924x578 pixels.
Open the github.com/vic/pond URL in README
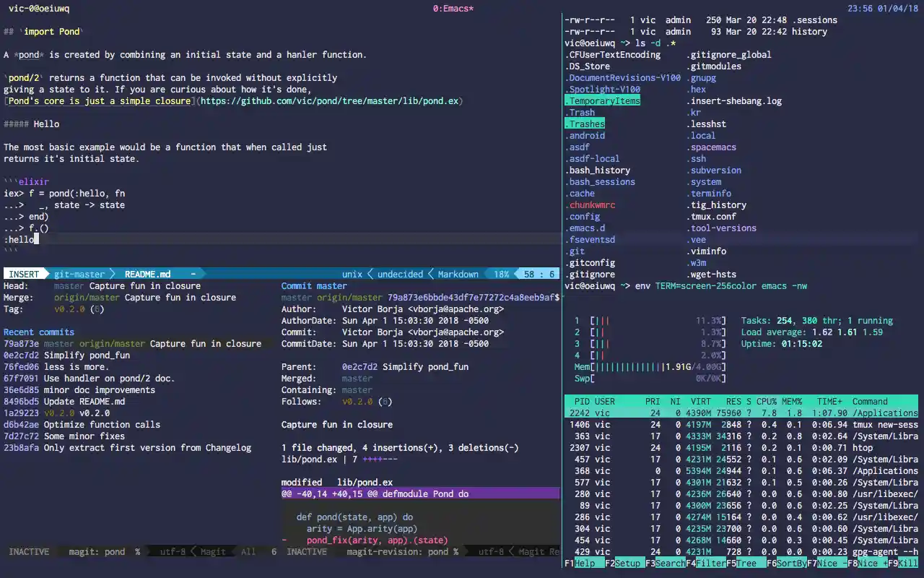(330, 100)
